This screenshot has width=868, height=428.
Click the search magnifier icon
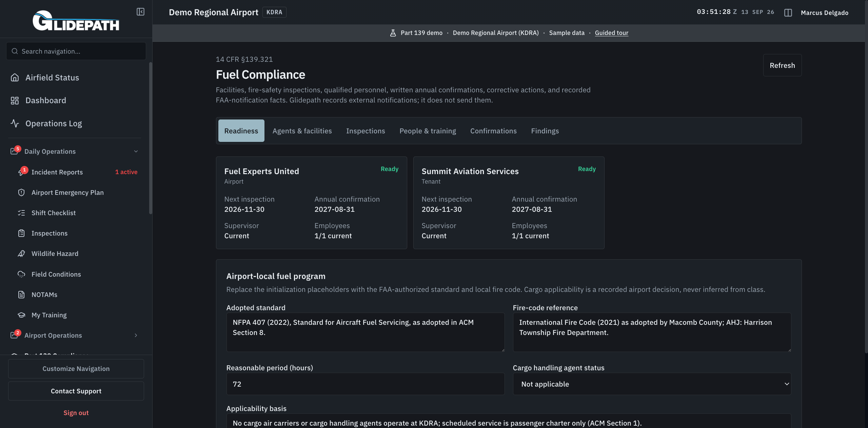[x=15, y=51]
